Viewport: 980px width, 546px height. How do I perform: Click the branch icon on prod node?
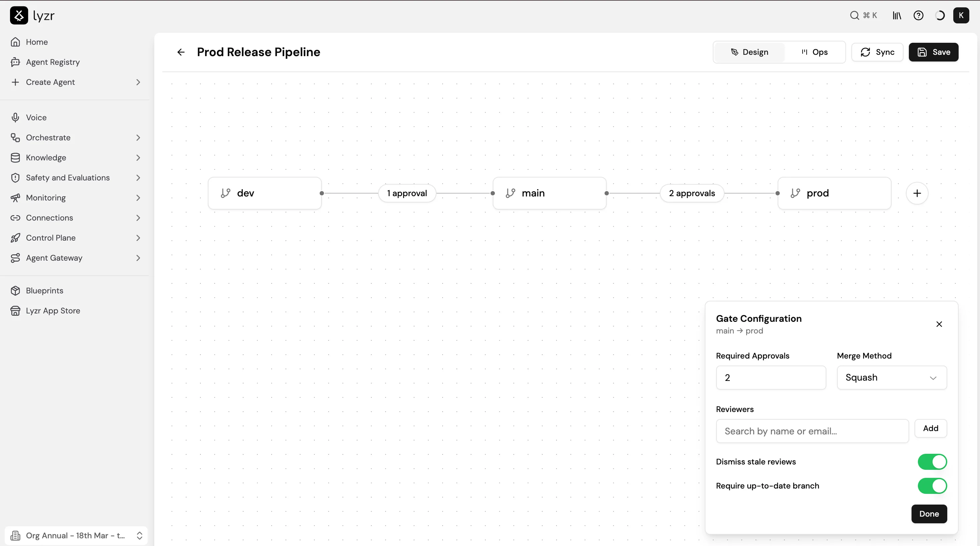[x=795, y=193]
